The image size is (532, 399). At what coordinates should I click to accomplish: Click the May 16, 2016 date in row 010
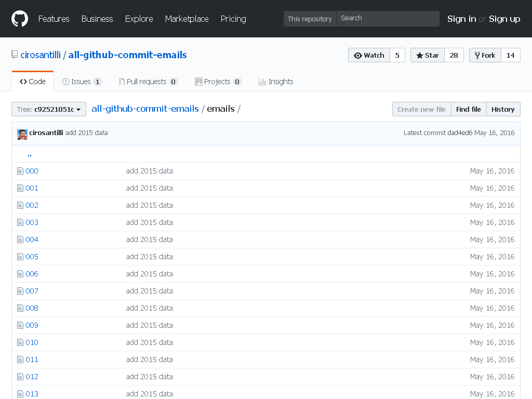pyautogui.click(x=493, y=342)
